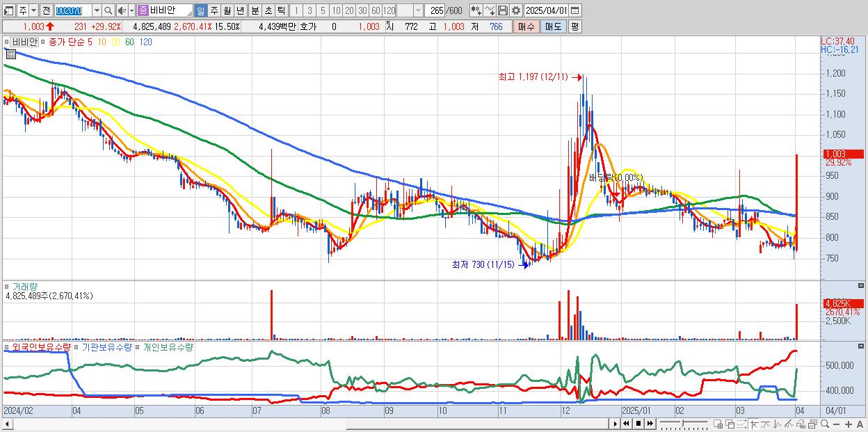Select the 일 daily chart tab
Screen dimensions: 868x432
tap(200, 10)
